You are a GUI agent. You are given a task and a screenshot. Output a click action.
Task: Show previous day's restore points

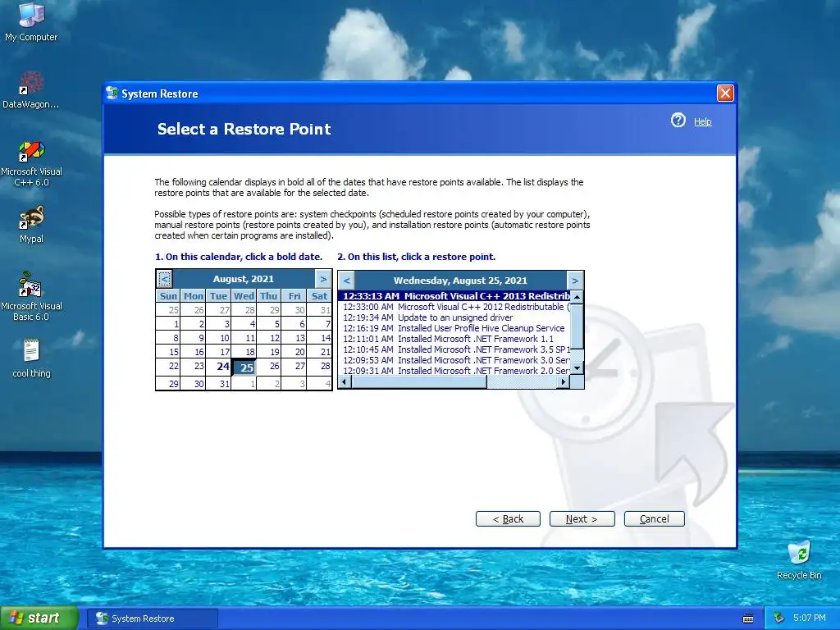point(347,281)
